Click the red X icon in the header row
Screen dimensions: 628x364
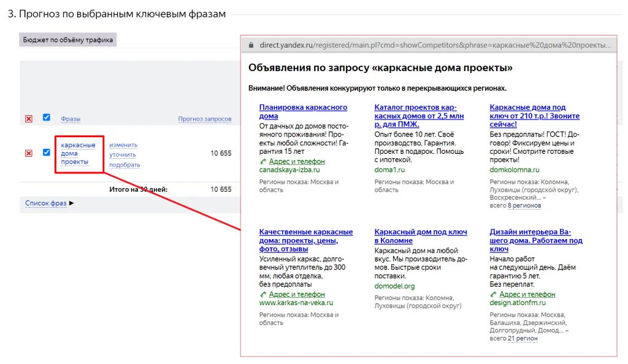pyautogui.click(x=28, y=118)
